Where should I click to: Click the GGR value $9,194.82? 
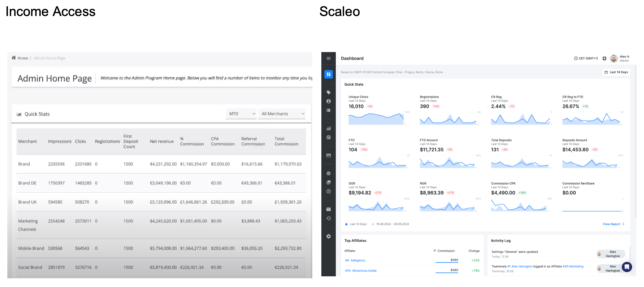tap(360, 193)
